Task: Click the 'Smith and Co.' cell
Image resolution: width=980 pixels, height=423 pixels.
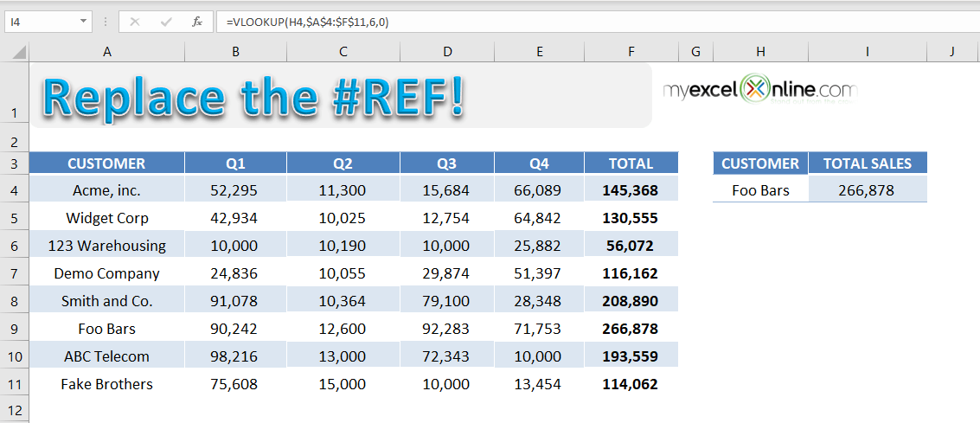Action: (x=107, y=301)
